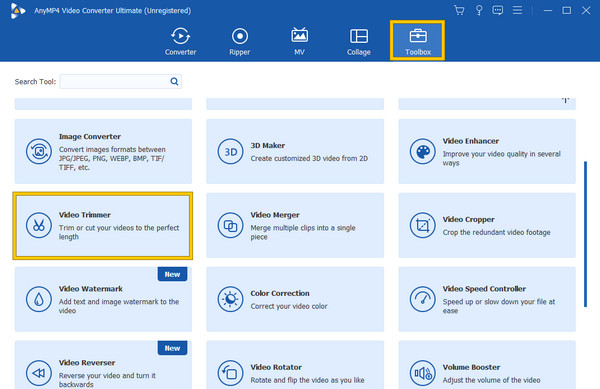The width and height of the screenshot is (600, 389).
Task: Click 'Crop the redundant video footage' text
Action: click(496, 232)
